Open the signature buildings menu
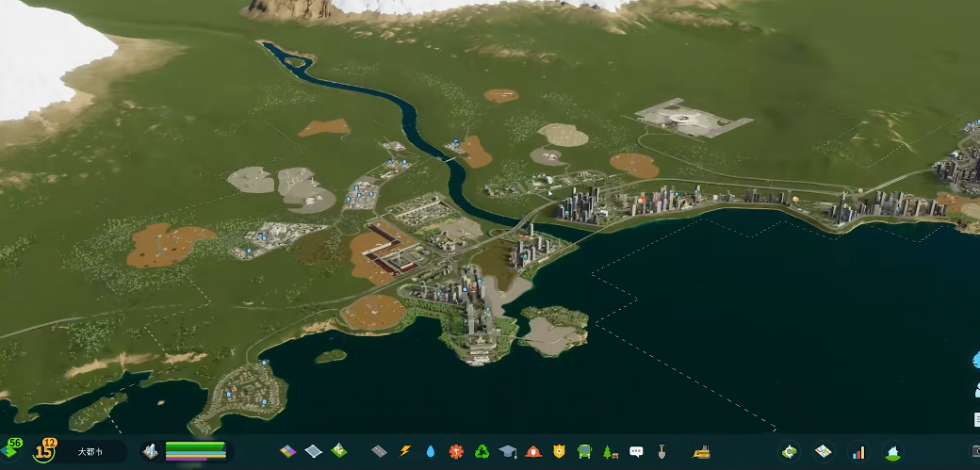 click(x=338, y=450)
